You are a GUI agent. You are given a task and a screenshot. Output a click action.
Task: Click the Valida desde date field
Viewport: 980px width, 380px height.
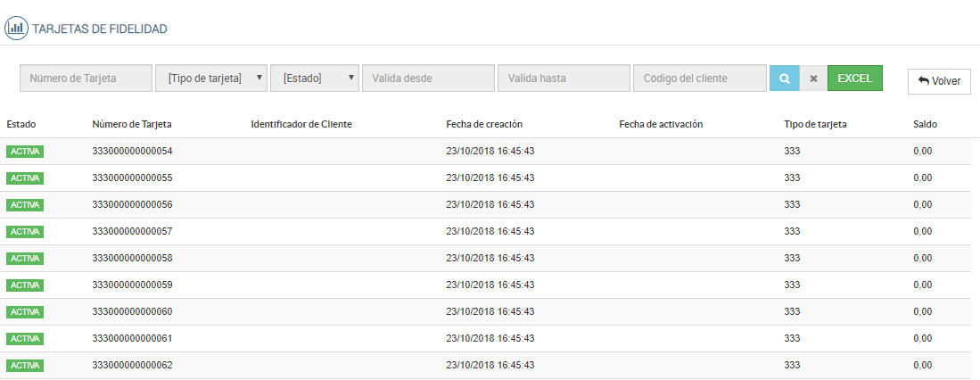tap(428, 78)
